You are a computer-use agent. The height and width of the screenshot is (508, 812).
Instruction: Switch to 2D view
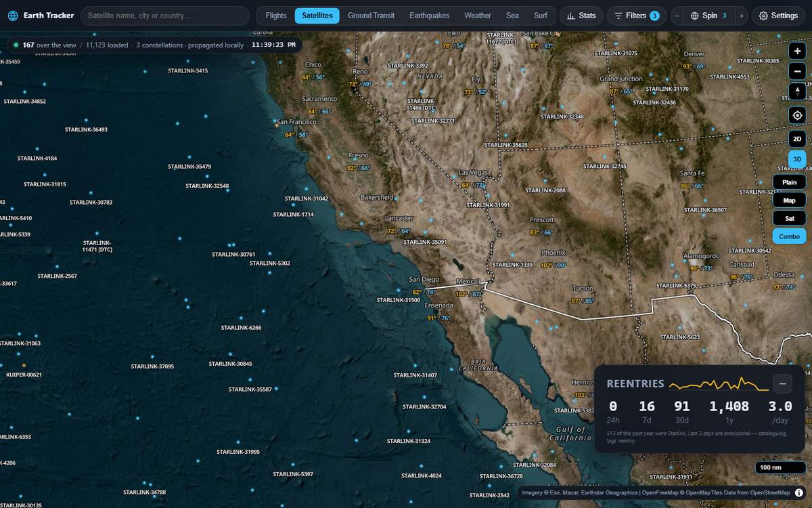coord(797,139)
